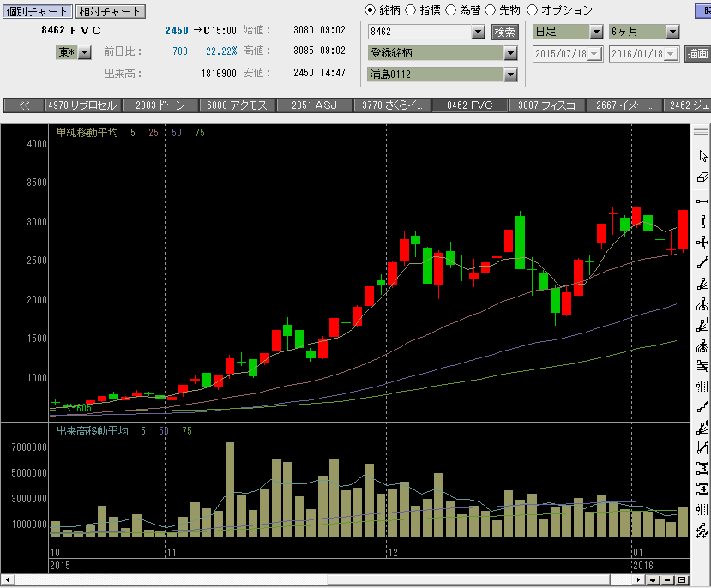This screenshot has height=588, width=711.
Task: Click the toolbar grip handle at top
Action: coord(701,131)
